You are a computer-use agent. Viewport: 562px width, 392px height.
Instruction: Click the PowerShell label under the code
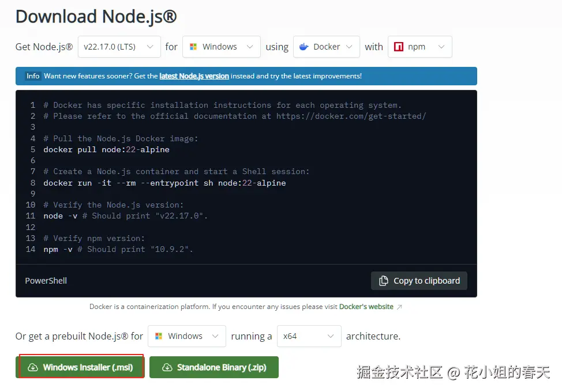[x=46, y=281]
